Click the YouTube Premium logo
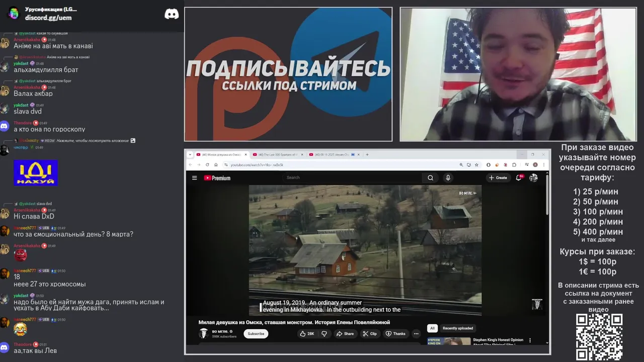The image size is (644, 362). [217, 177]
